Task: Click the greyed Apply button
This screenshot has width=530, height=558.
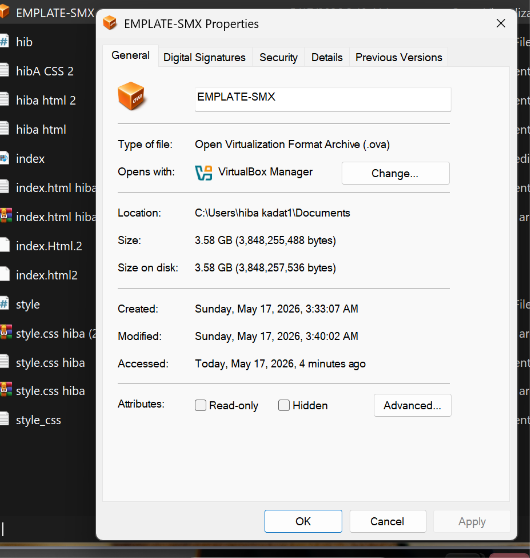Action: (472, 521)
